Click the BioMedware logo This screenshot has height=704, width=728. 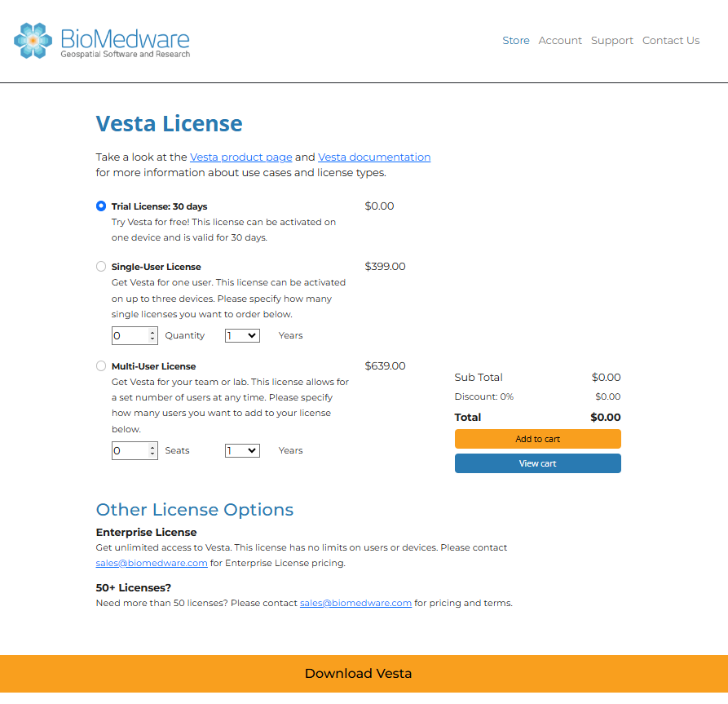coord(102,41)
